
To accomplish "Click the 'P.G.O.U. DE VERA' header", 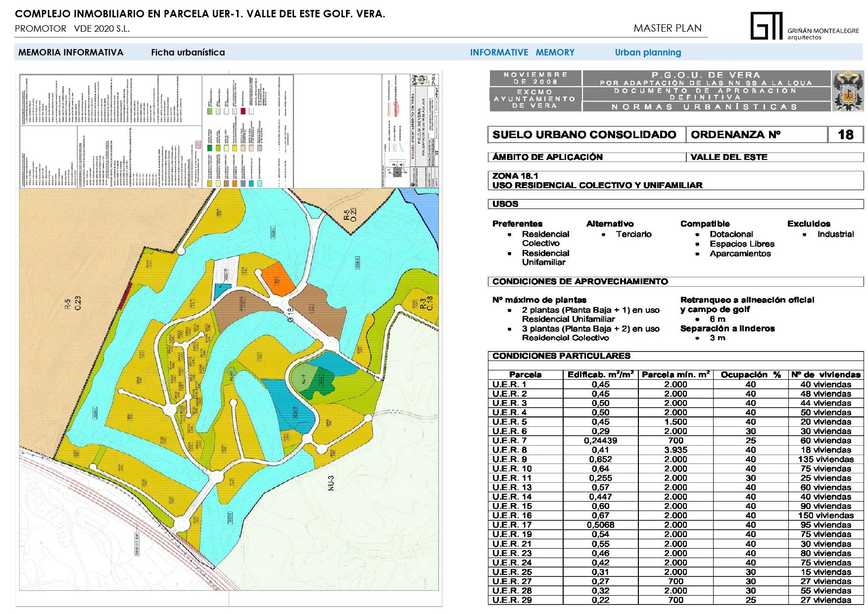I will pos(706,75).
